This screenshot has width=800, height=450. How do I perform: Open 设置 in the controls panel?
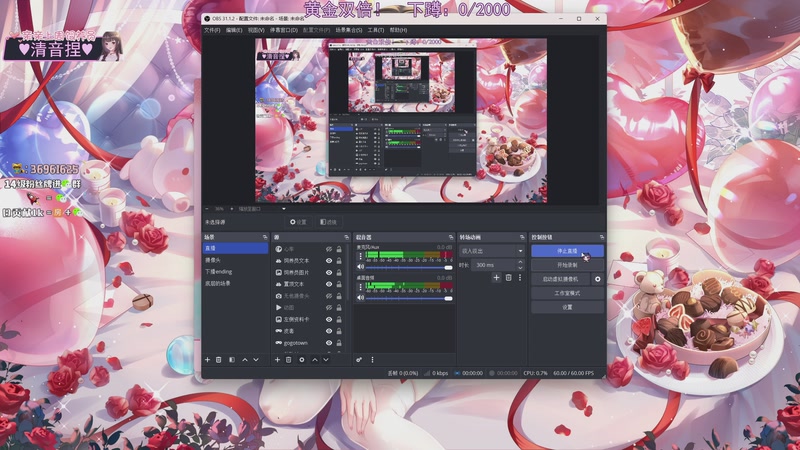(x=567, y=307)
